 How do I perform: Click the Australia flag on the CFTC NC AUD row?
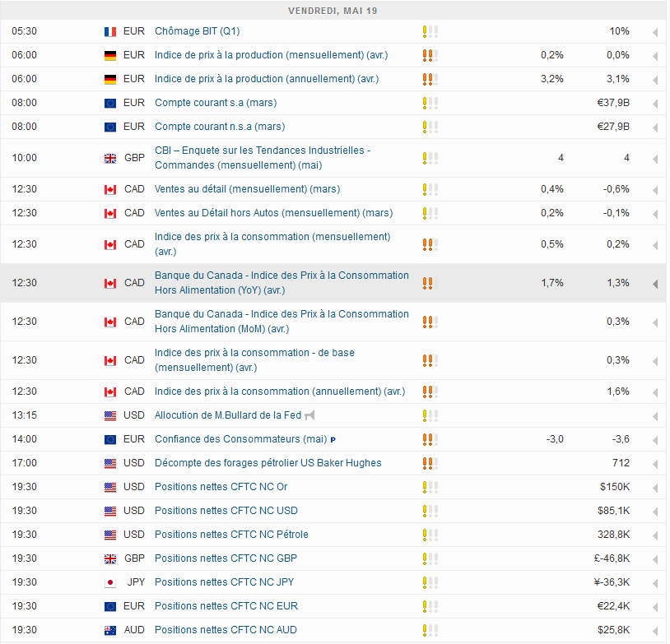pos(110,630)
